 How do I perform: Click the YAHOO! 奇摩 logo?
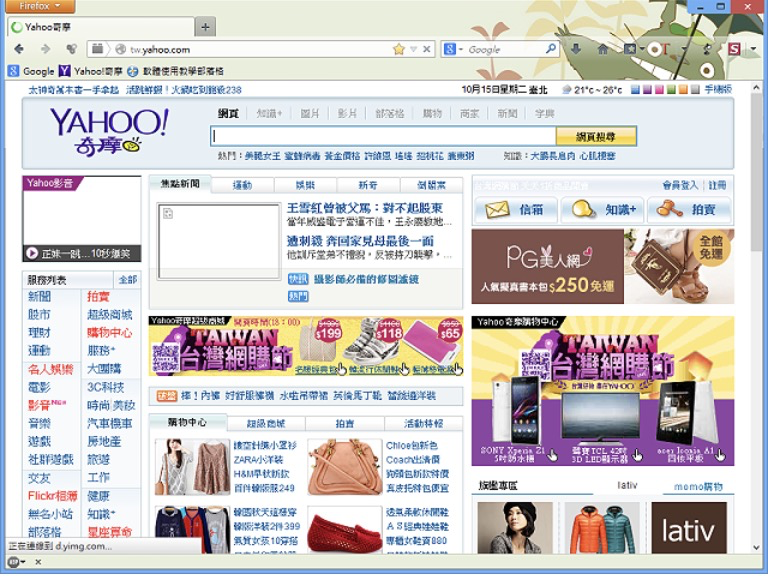pyautogui.click(x=109, y=131)
